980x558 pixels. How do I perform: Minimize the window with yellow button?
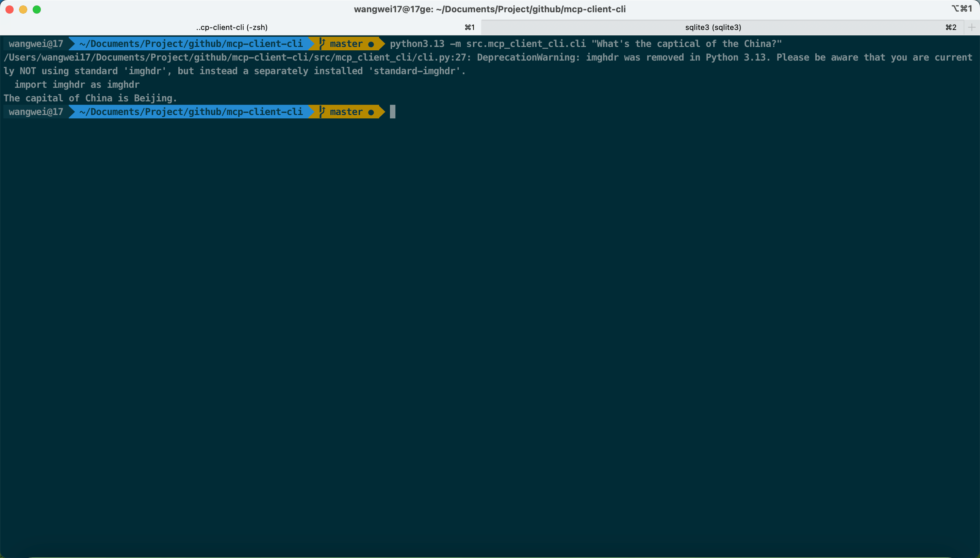click(23, 9)
